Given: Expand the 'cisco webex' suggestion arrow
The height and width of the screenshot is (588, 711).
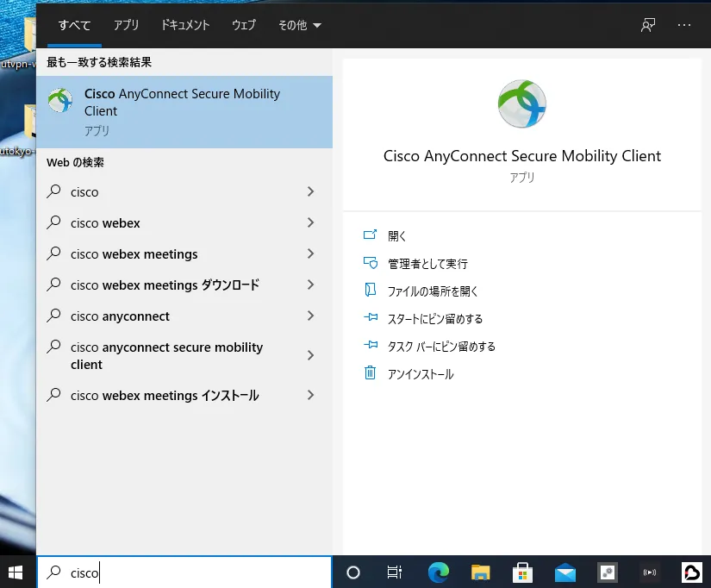Looking at the screenshot, I should 310,223.
